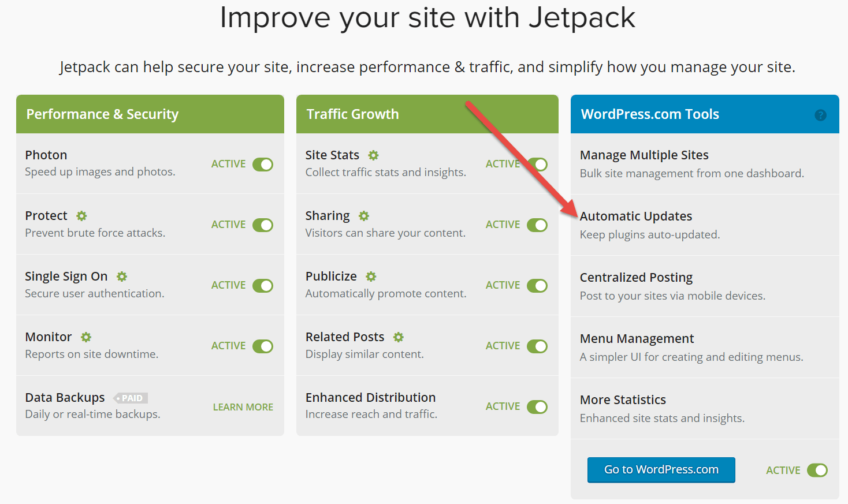Image resolution: width=848 pixels, height=504 pixels.
Task: Click 'Keep plugins auto-updated.' description
Action: point(650,235)
